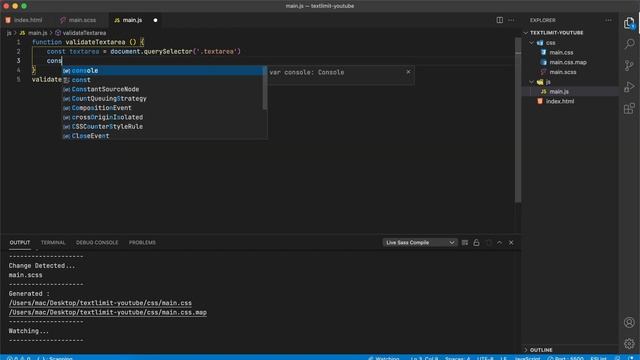Open the OUTPUT panel tab
640x360 pixels.
(20, 242)
